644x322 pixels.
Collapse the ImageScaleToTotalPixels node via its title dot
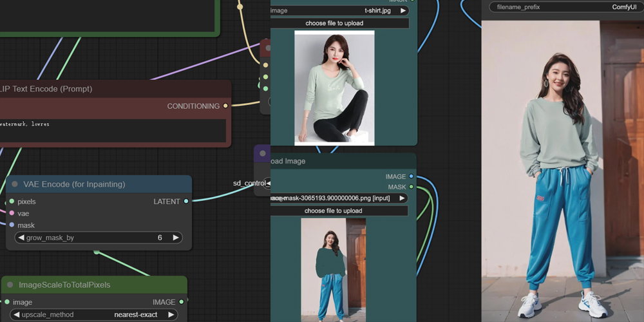point(10,285)
